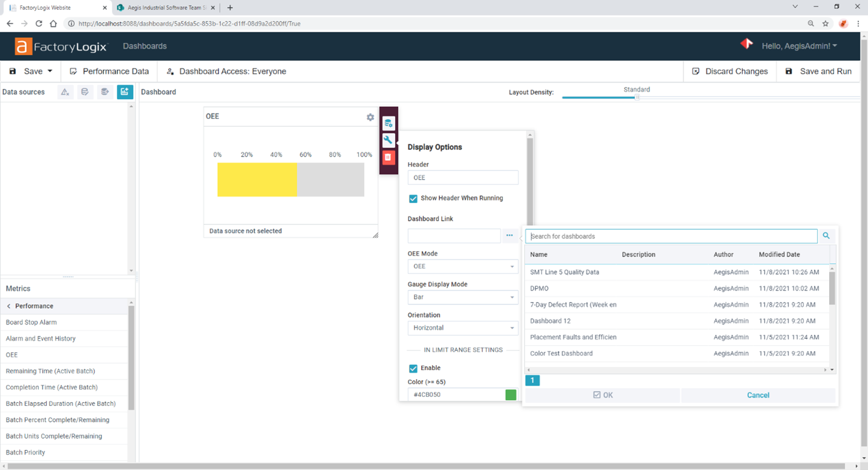Open the Dashboards menu item
This screenshot has width=868, height=470.
click(x=144, y=45)
